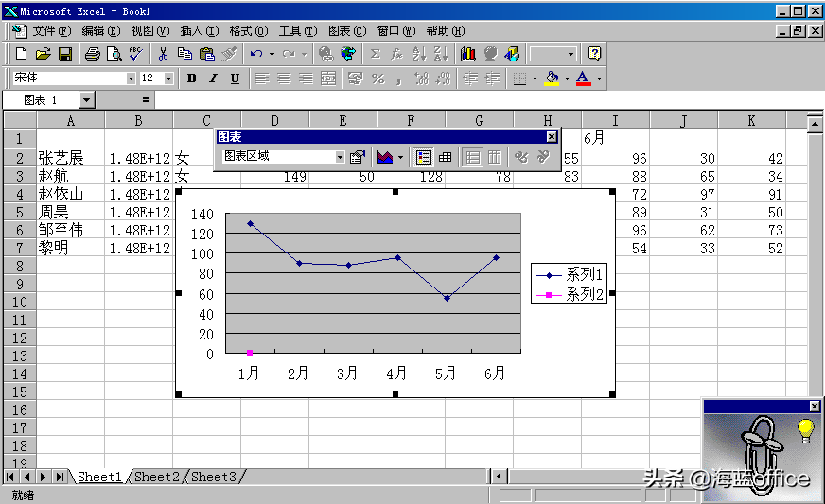Click the New workbook icon
Image resolution: width=825 pixels, height=504 pixels.
click(22, 54)
